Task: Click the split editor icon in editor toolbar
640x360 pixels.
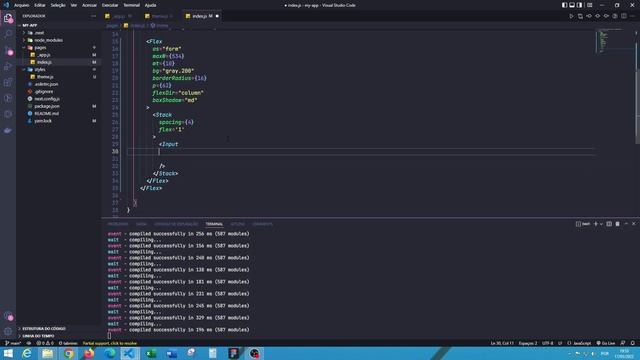Action: [x=624, y=16]
